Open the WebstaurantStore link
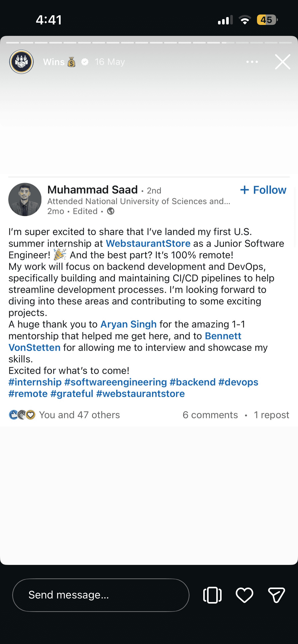The image size is (298, 644). [148, 243]
